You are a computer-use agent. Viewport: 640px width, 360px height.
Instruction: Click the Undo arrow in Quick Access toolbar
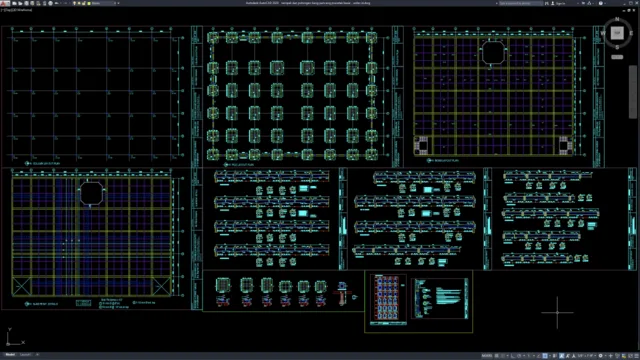pos(56,3)
